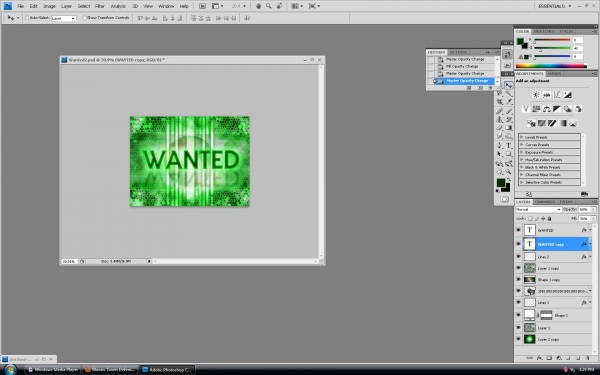
Task: Select the Gradient tool
Action: pyautogui.click(x=509, y=128)
